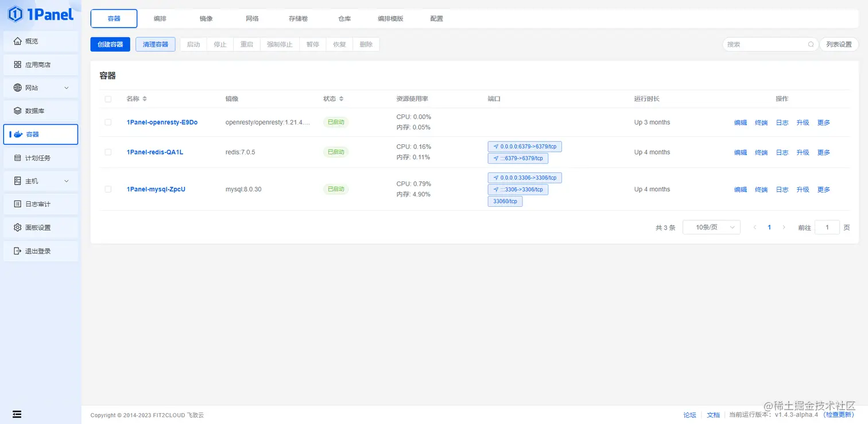Switch to the 存储卷 tab

[299, 18]
